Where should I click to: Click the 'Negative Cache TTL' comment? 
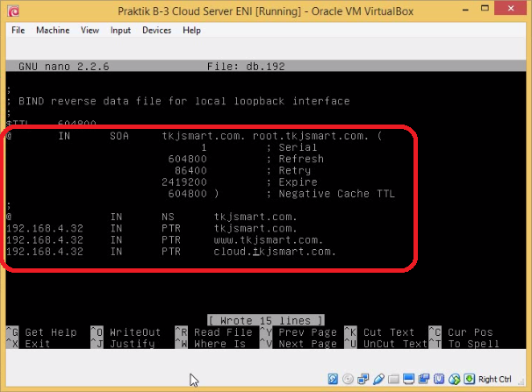[x=336, y=194]
